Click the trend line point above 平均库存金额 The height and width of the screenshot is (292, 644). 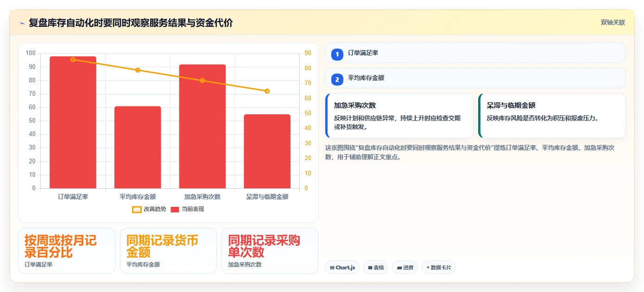pyautogui.click(x=138, y=70)
